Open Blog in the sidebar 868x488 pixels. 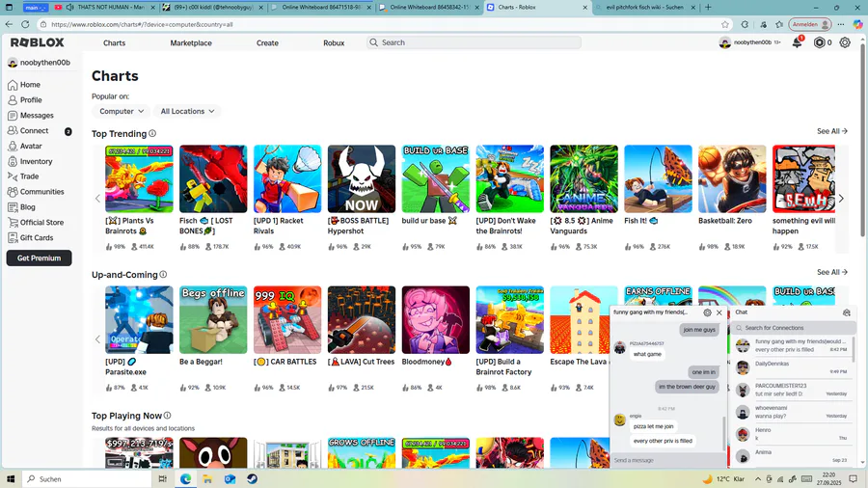(28, 207)
